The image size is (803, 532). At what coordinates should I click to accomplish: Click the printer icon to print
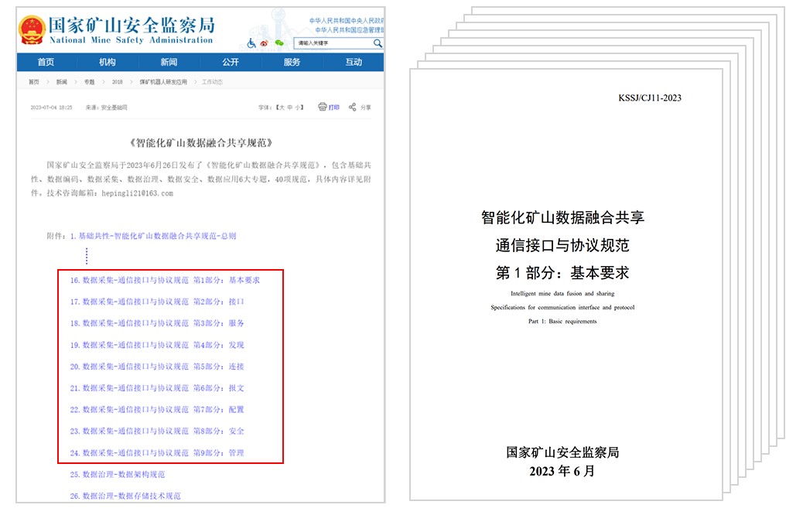coord(323,107)
